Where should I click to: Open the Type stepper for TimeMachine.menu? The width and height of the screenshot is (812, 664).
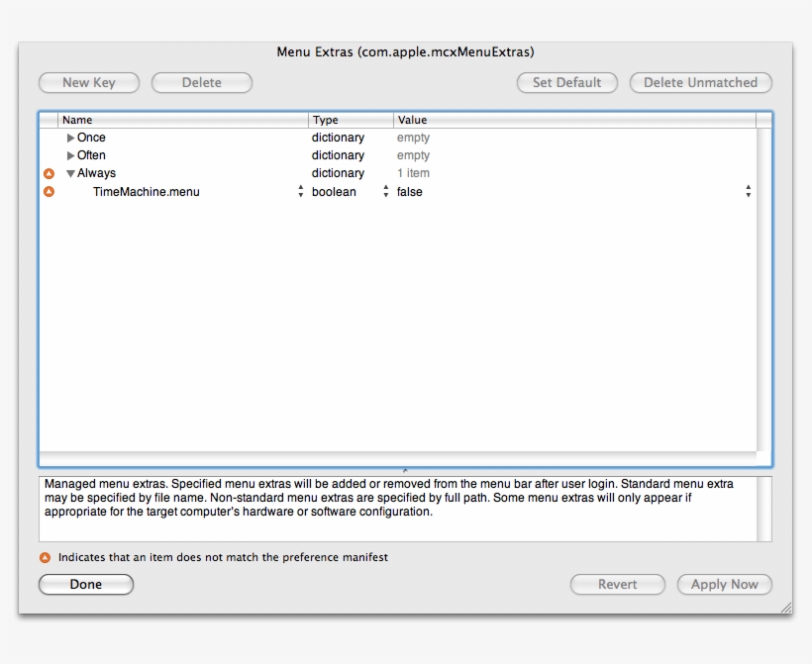pyautogui.click(x=299, y=192)
